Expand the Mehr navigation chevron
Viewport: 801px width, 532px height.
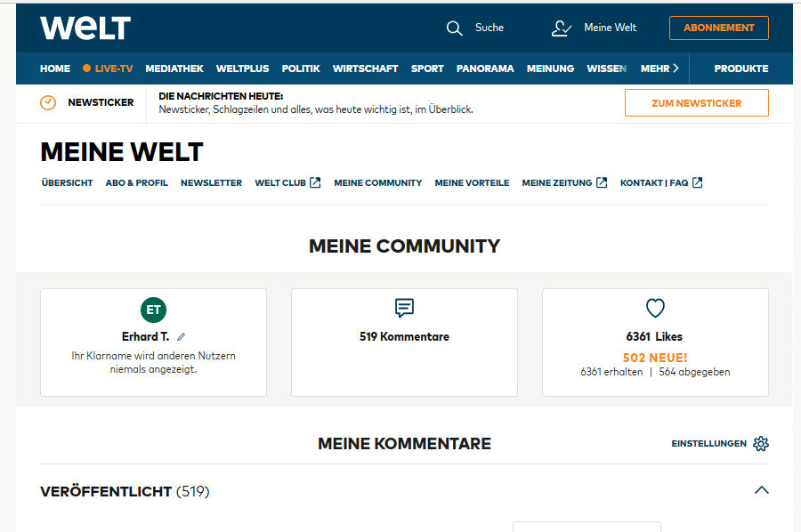(676, 69)
